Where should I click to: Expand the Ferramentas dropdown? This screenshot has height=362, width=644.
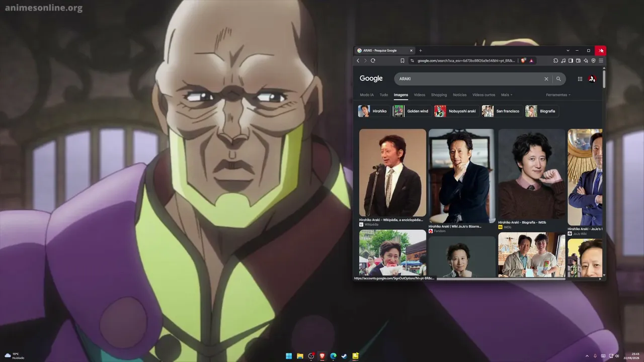click(558, 95)
